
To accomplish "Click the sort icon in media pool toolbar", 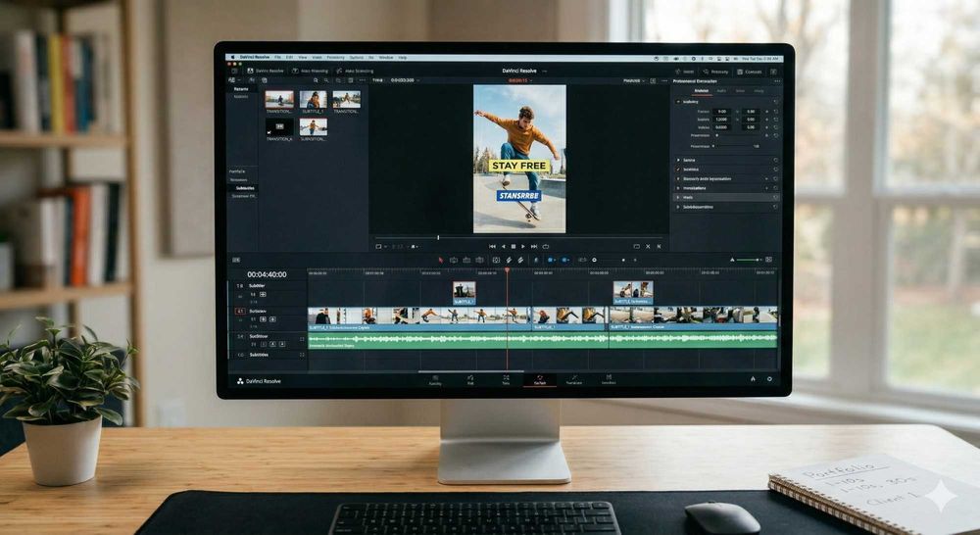I will tap(252, 80).
